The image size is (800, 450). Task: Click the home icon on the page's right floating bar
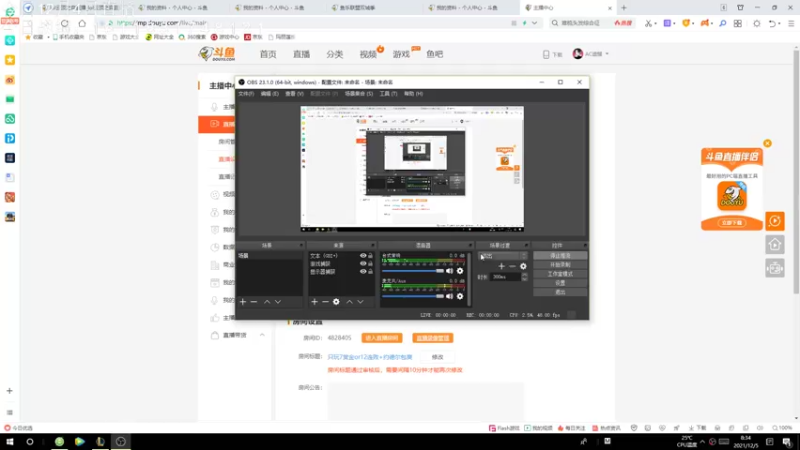coord(775,245)
